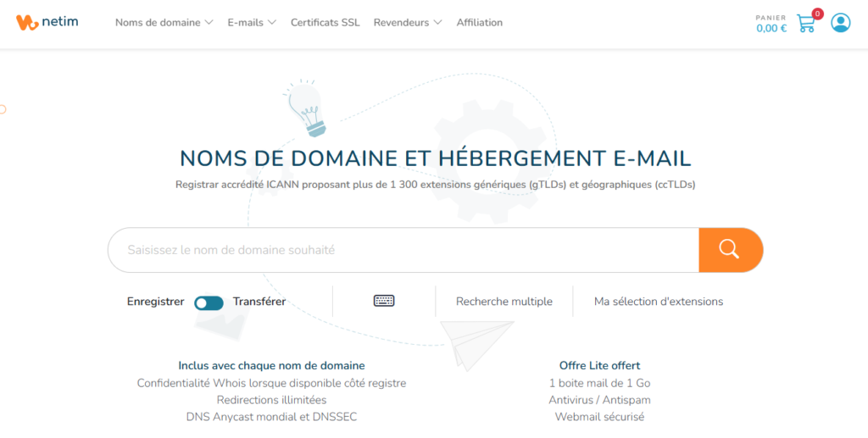Click the Recherche multiple link

(x=504, y=302)
